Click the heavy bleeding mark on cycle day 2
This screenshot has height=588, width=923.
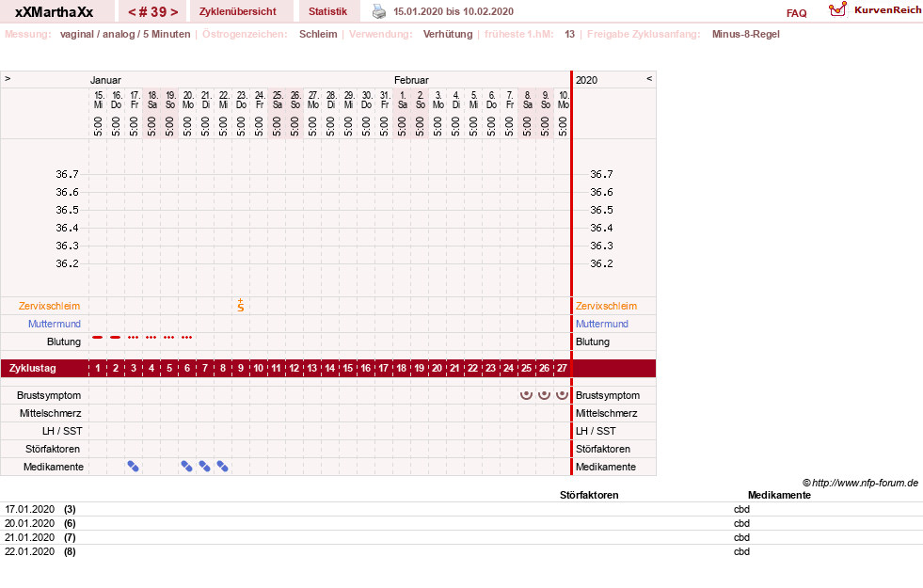click(116, 337)
